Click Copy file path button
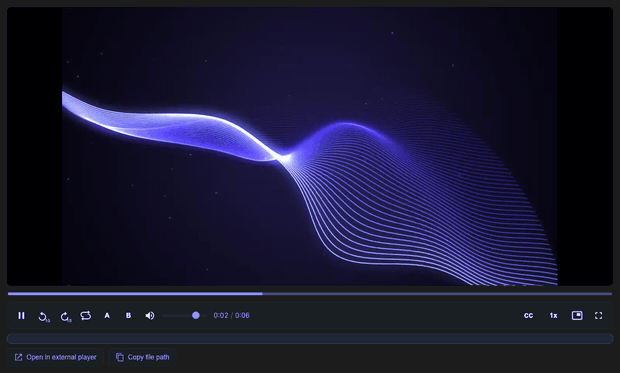 (x=142, y=357)
